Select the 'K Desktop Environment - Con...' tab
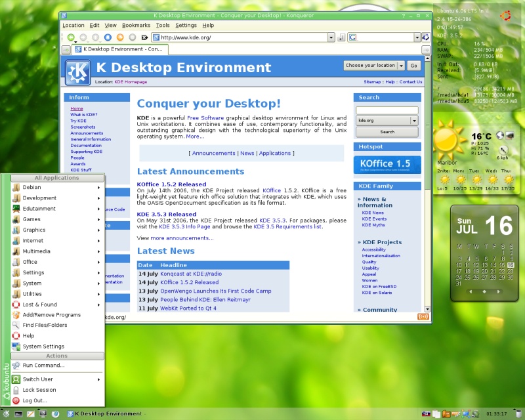Screen dimensions: 525x420 [120, 50]
